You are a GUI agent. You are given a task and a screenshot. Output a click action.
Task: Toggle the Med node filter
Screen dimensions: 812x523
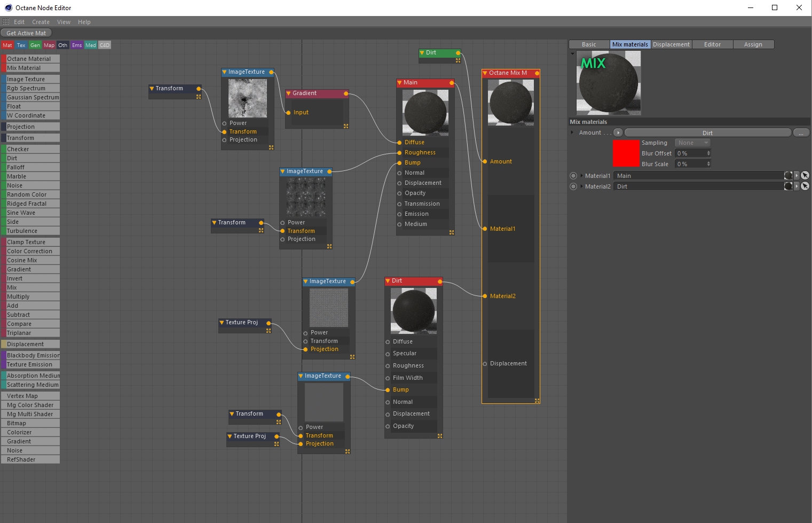[x=91, y=45]
